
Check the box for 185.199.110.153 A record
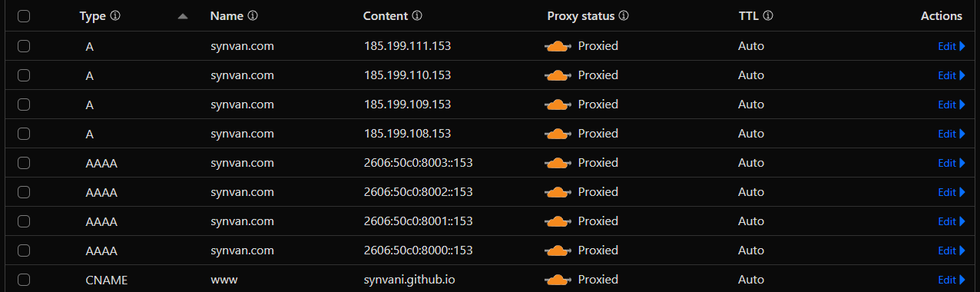click(x=24, y=75)
